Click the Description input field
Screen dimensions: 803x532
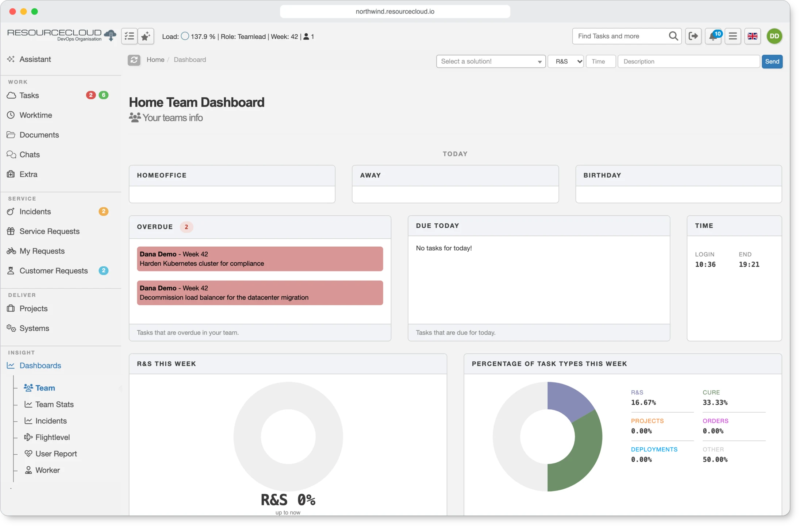point(688,61)
